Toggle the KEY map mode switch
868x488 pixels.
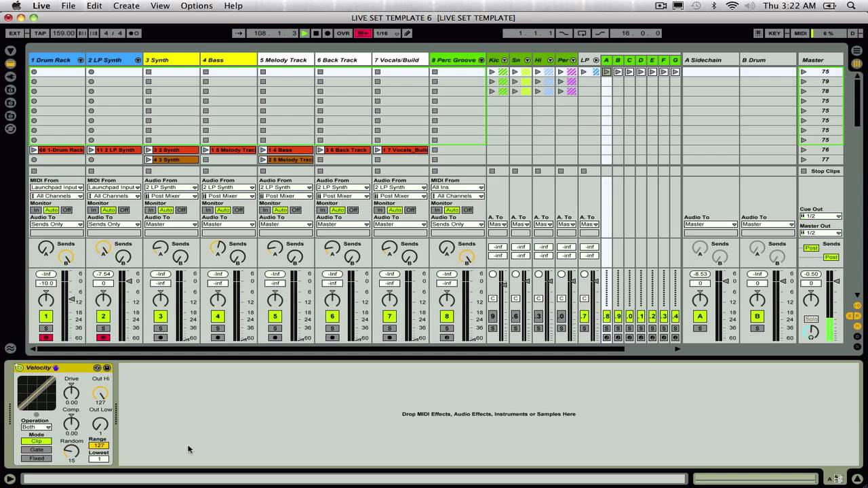(774, 33)
